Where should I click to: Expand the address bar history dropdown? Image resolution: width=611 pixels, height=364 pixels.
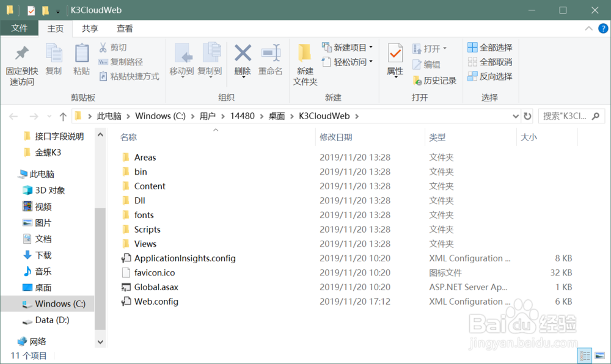pos(515,116)
